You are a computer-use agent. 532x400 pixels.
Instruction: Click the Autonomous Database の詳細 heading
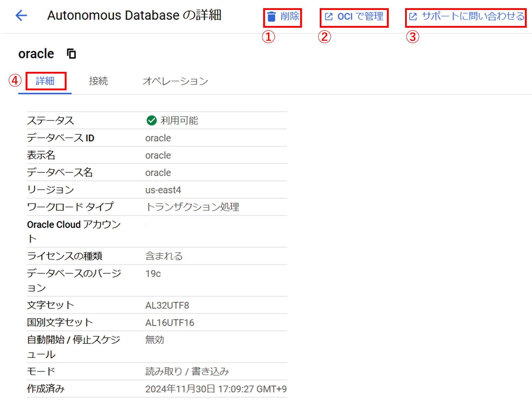pyautogui.click(x=134, y=15)
